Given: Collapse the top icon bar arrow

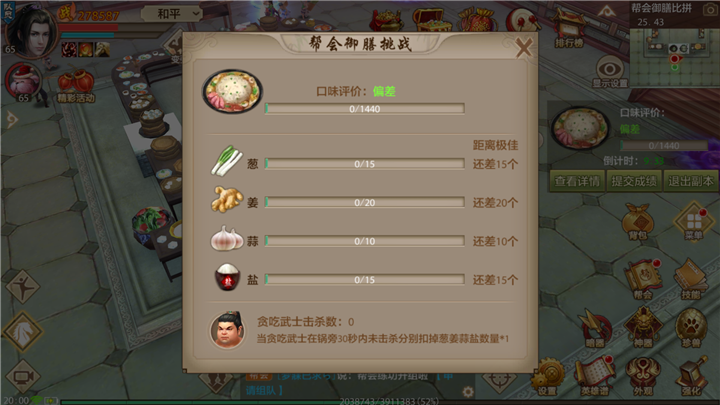Looking at the screenshot, I should 607,11.
